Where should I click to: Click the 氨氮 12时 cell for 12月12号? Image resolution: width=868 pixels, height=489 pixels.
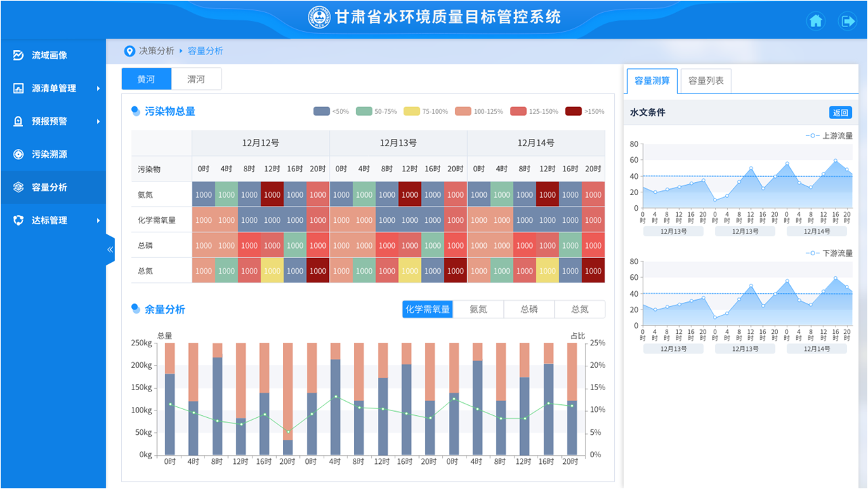(272, 194)
